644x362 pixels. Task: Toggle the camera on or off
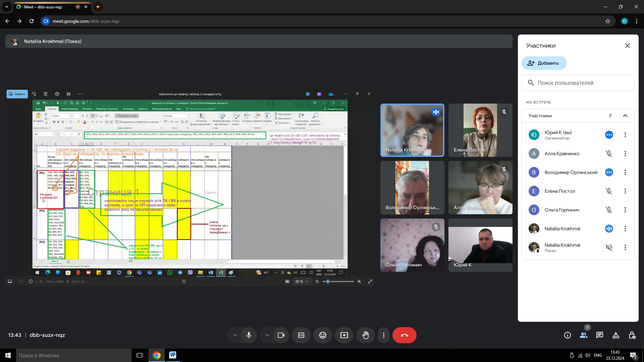click(x=281, y=335)
